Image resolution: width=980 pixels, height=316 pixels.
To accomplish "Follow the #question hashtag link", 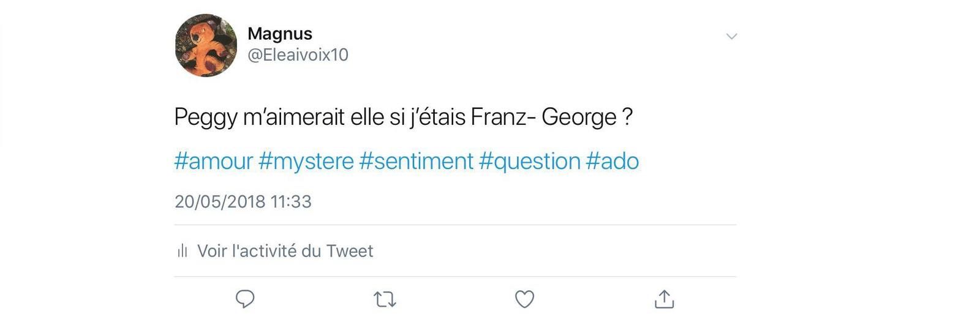I will point(530,162).
